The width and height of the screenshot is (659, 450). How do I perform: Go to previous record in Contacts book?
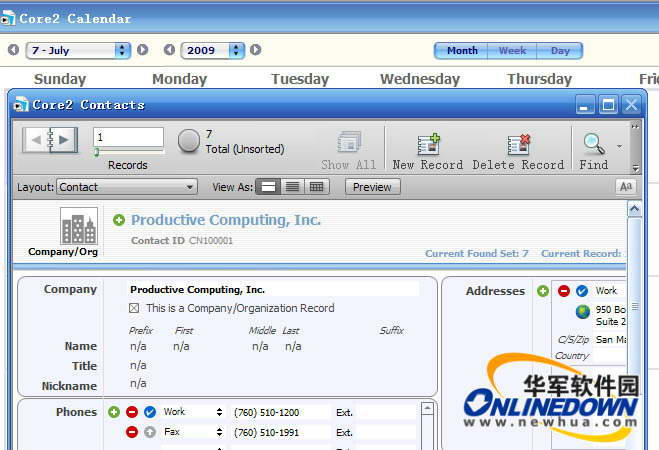pyautogui.click(x=36, y=140)
